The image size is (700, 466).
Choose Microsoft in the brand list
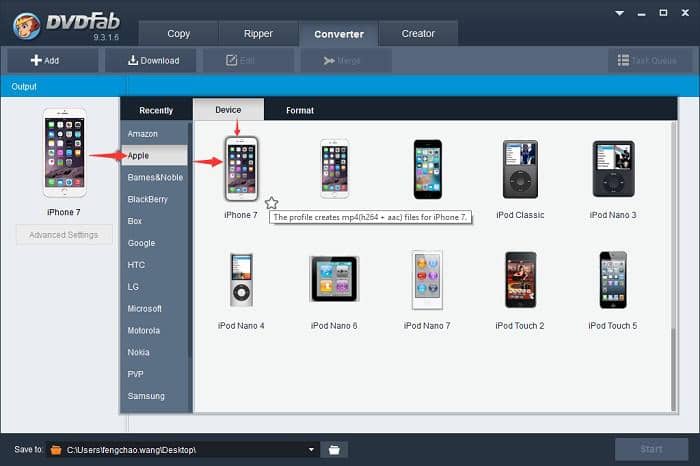point(154,308)
